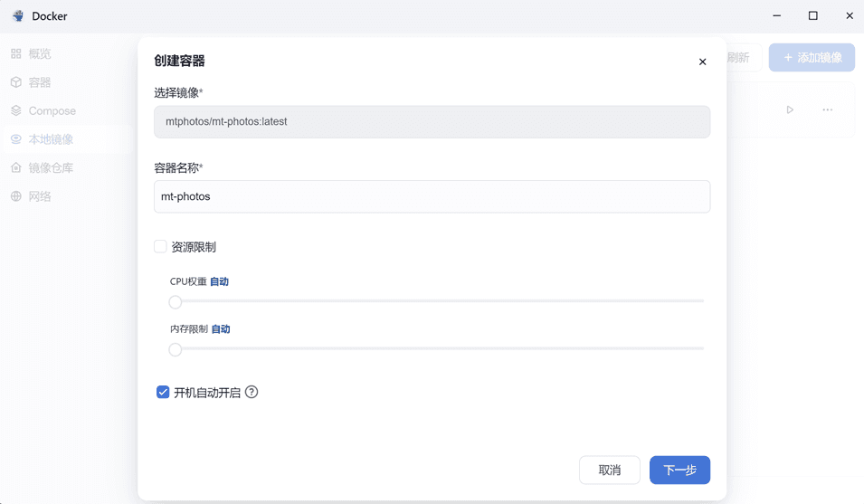The image size is (864, 504).
Task: Click the 下一步 button
Action: pos(680,470)
